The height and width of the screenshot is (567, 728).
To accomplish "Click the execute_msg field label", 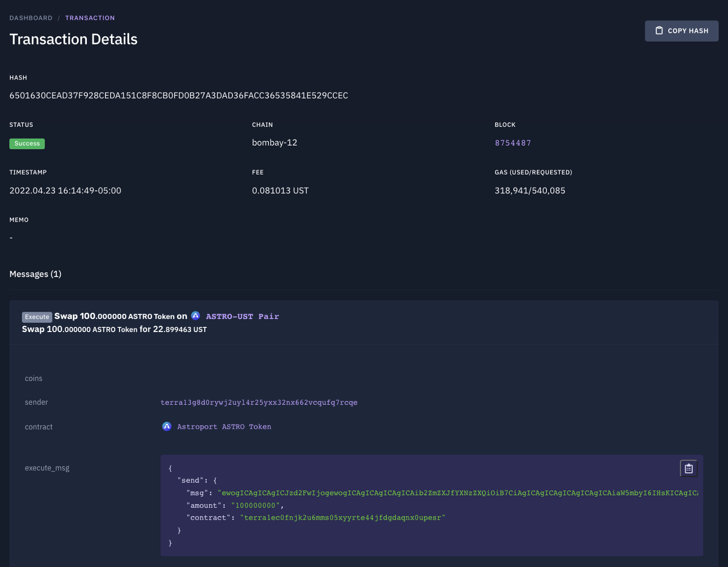I will pyautogui.click(x=47, y=468).
